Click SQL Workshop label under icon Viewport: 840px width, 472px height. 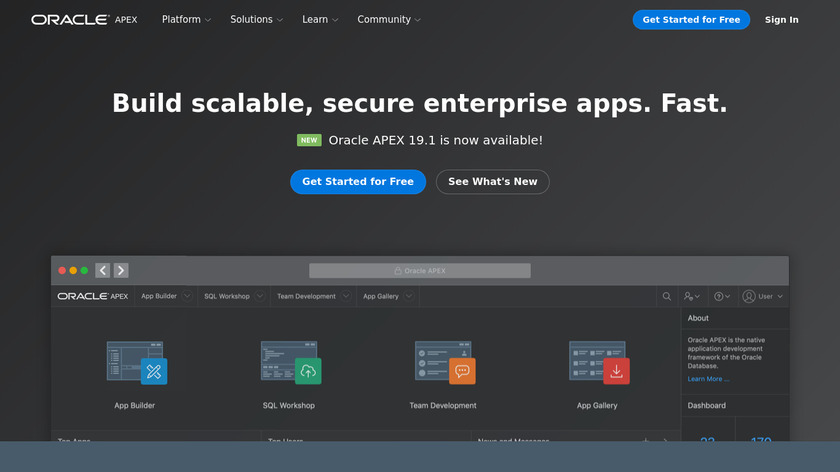point(289,406)
